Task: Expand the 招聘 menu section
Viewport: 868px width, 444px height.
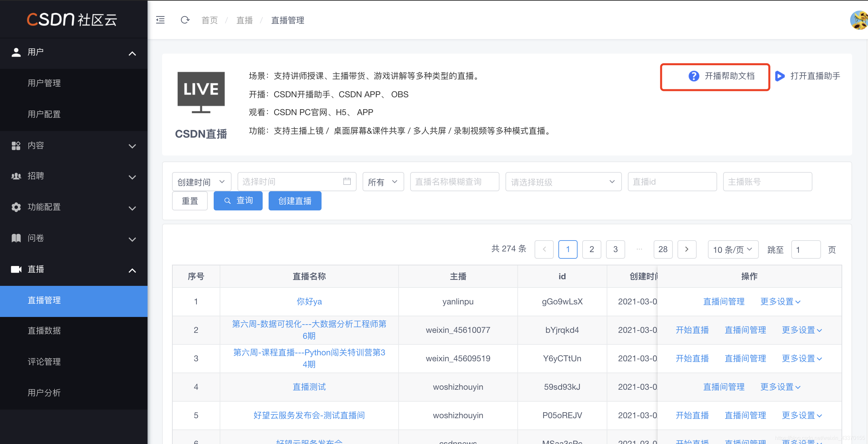Action: click(x=132, y=177)
